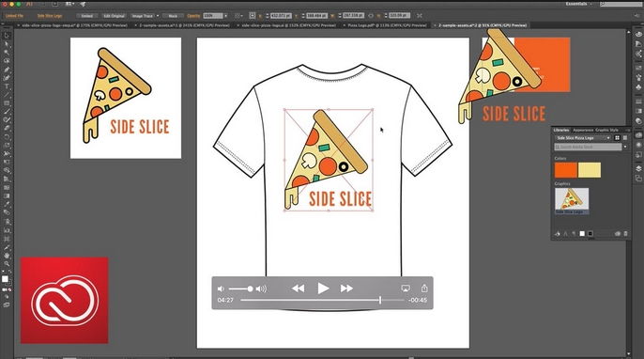The width and height of the screenshot is (644, 359).
Task: Switch to side-slice-pizza-logo-step.ai document tab
Action: tap(74, 25)
